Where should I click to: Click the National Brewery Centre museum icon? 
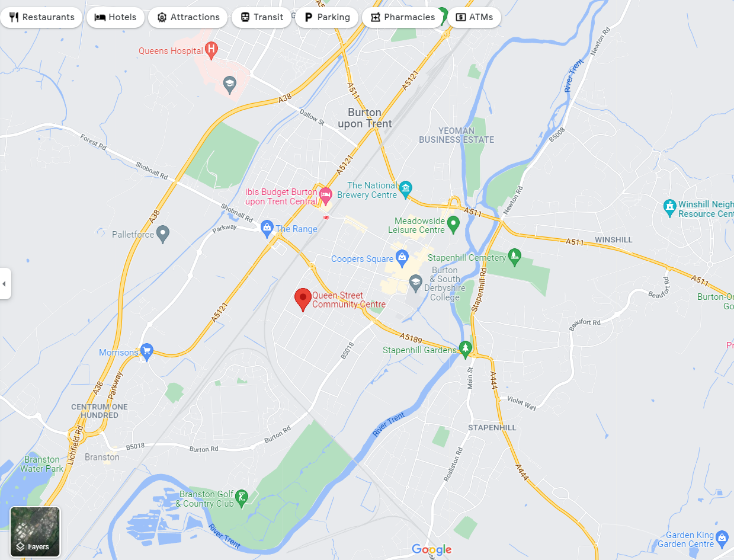pyautogui.click(x=405, y=190)
